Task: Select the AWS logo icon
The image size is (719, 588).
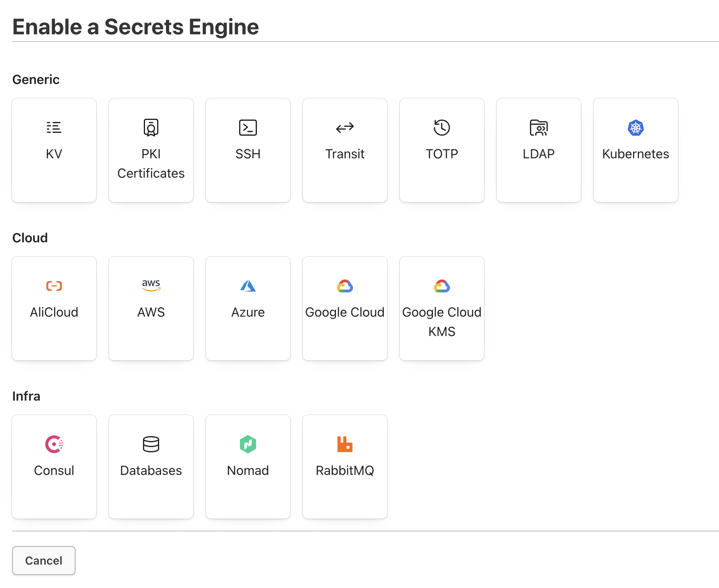Action: 151,286
